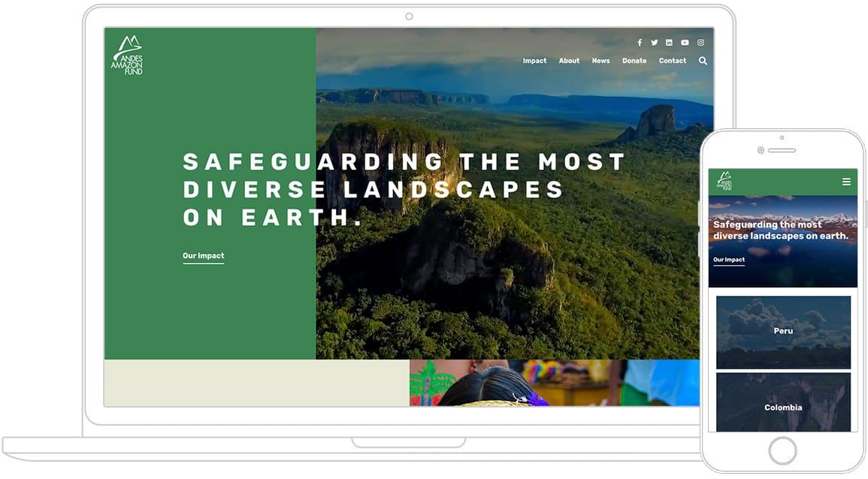Follow the desktop Our Impact link
868x479 pixels.
click(204, 256)
